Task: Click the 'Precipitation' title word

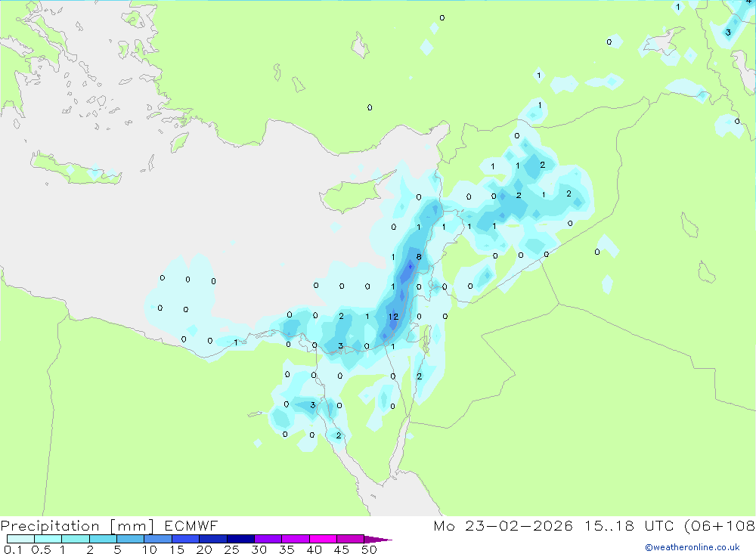Action: pyautogui.click(x=50, y=526)
